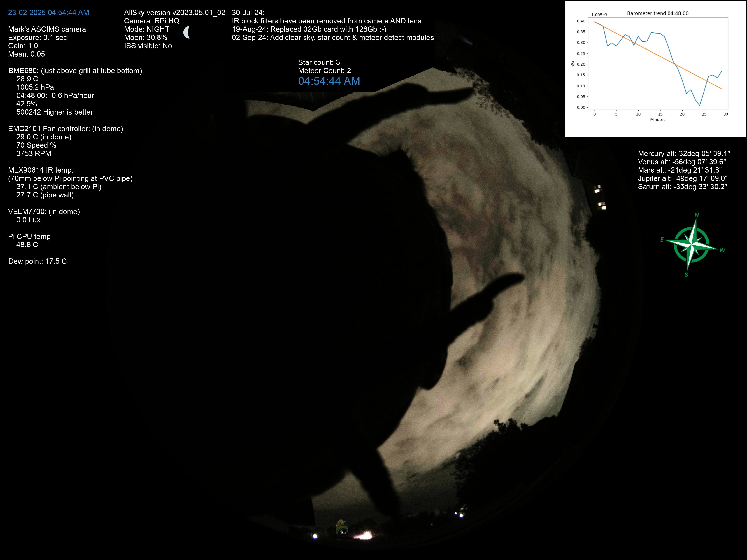Click the Mars altitude reading
This screenshot has height=560, width=747.
679,170
